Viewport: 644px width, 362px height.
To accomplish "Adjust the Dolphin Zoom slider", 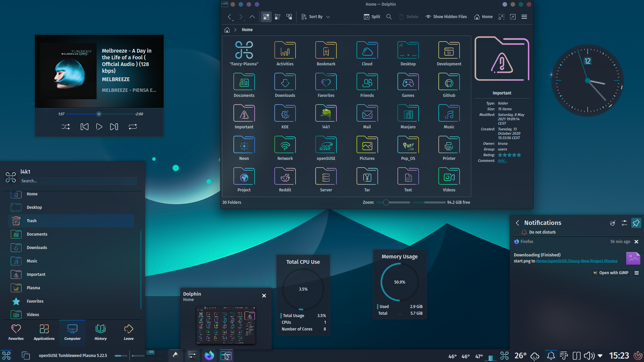I will point(393,202).
